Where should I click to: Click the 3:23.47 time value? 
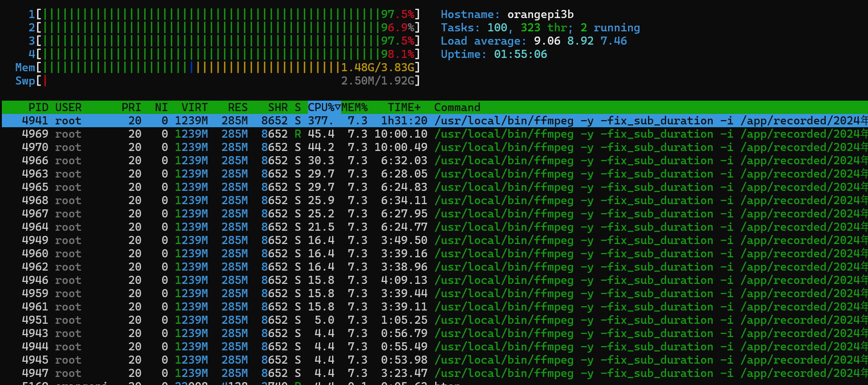coord(404,373)
